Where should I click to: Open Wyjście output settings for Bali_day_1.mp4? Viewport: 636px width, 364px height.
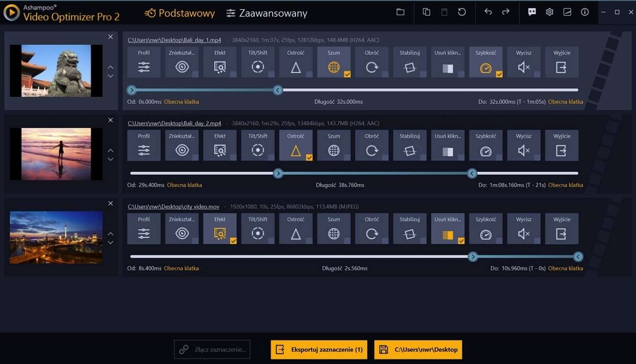562,62
